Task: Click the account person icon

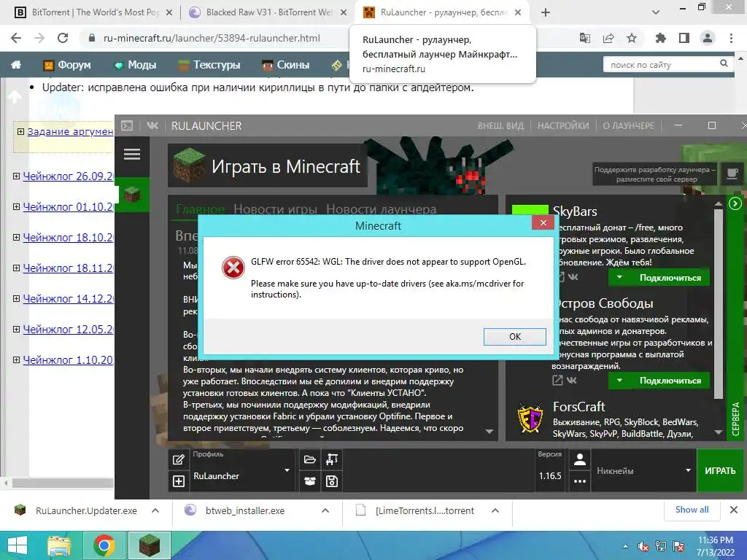Action: [x=580, y=460]
